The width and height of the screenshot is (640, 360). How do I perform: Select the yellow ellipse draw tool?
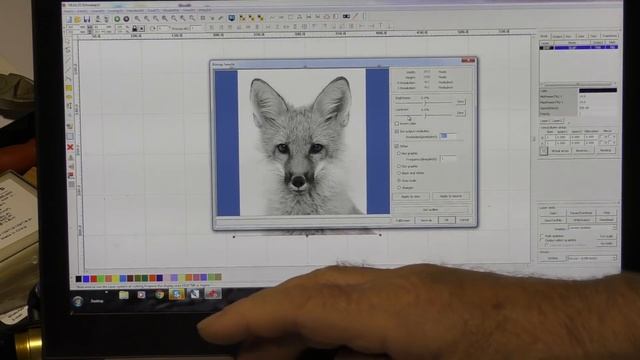69,97
